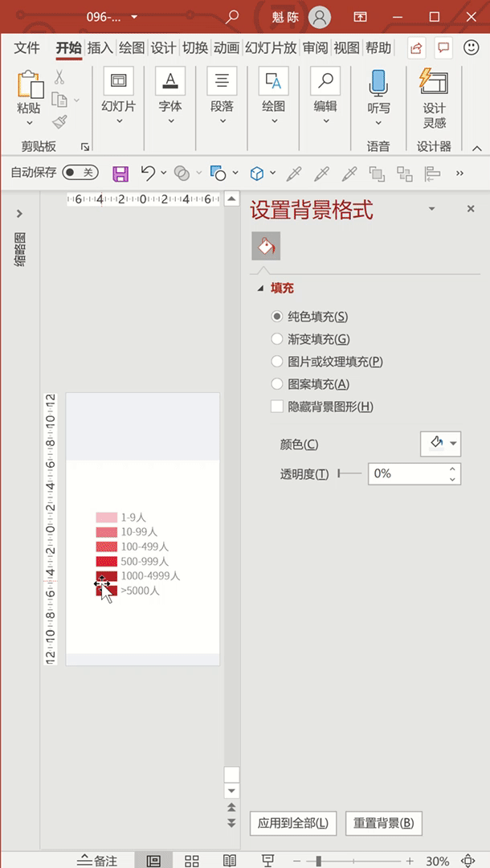490x868 pixels.
Task: Click the smiley feedback icon
Action: (x=472, y=47)
